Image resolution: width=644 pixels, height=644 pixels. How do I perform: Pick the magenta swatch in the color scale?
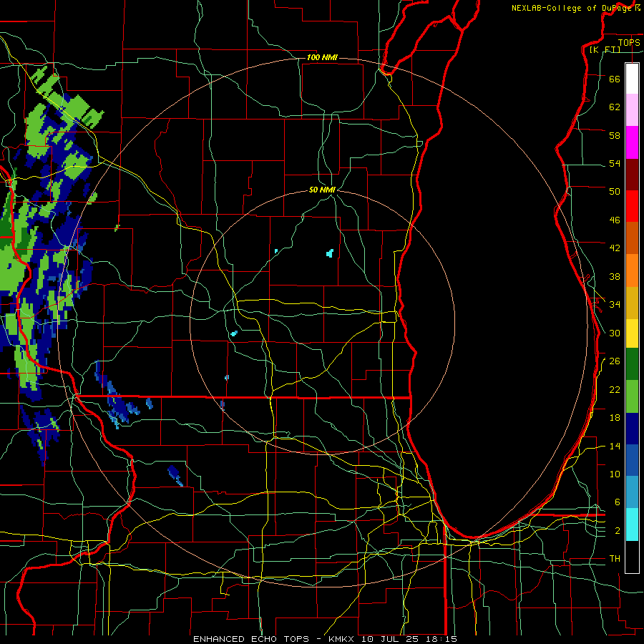(x=632, y=142)
